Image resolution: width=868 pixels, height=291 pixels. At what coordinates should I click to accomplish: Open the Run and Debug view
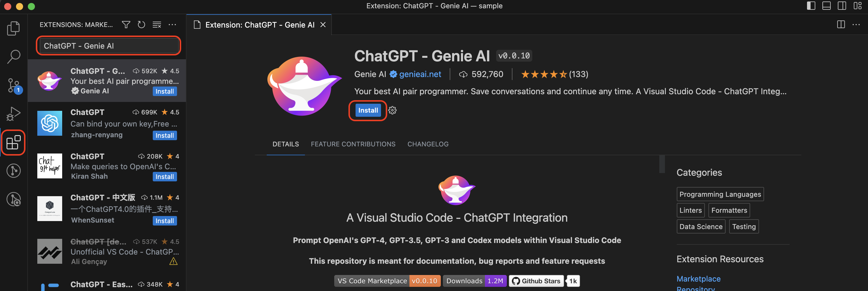pos(13,113)
